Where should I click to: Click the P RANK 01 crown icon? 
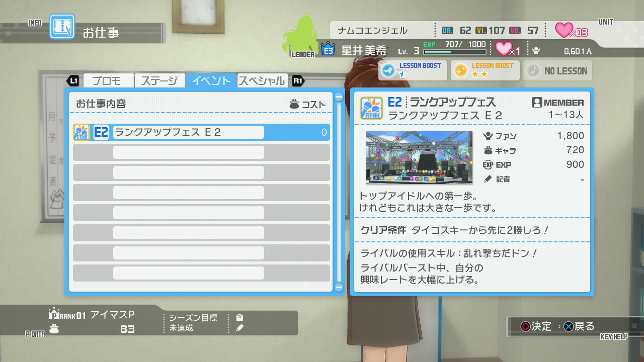(54, 315)
